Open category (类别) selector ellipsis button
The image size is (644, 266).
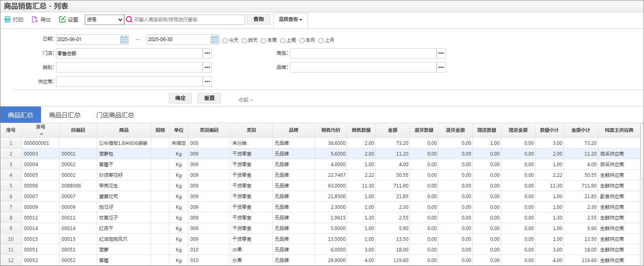coord(207,67)
